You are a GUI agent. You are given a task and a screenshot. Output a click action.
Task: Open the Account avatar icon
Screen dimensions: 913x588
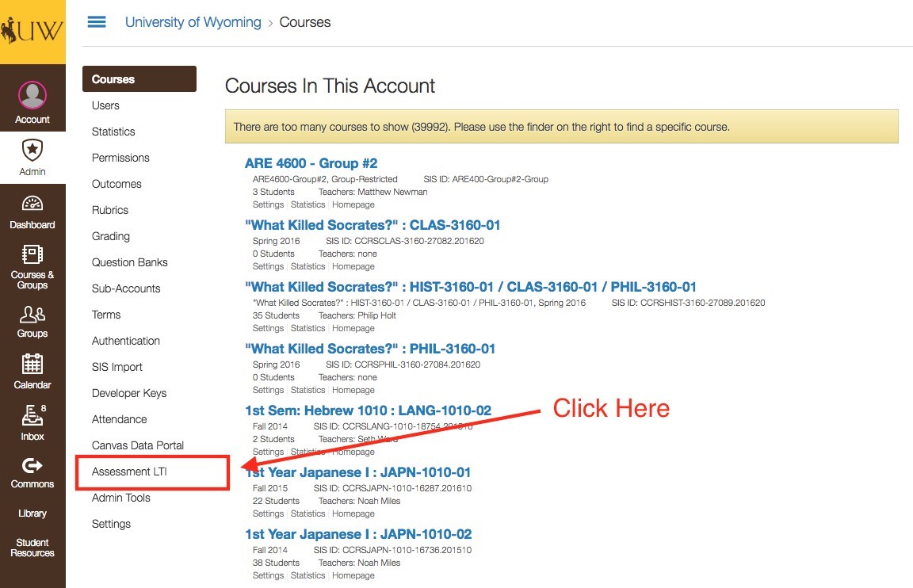32,95
